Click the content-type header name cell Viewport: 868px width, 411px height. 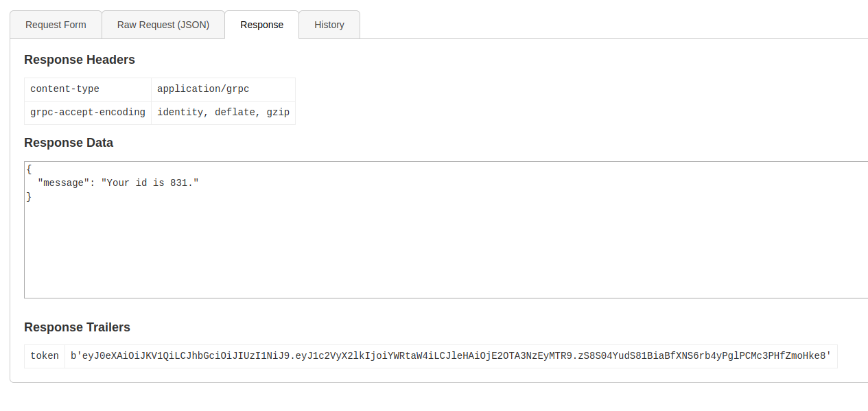tap(64, 89)
